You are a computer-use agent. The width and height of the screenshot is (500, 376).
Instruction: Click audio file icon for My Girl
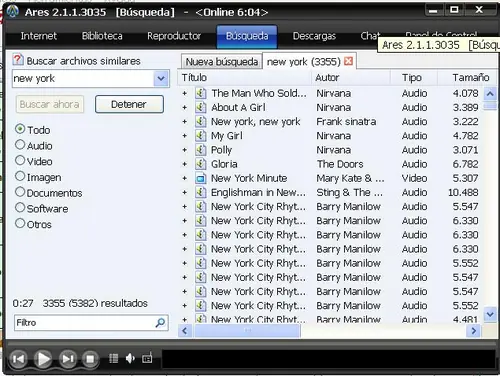[201, 136]
